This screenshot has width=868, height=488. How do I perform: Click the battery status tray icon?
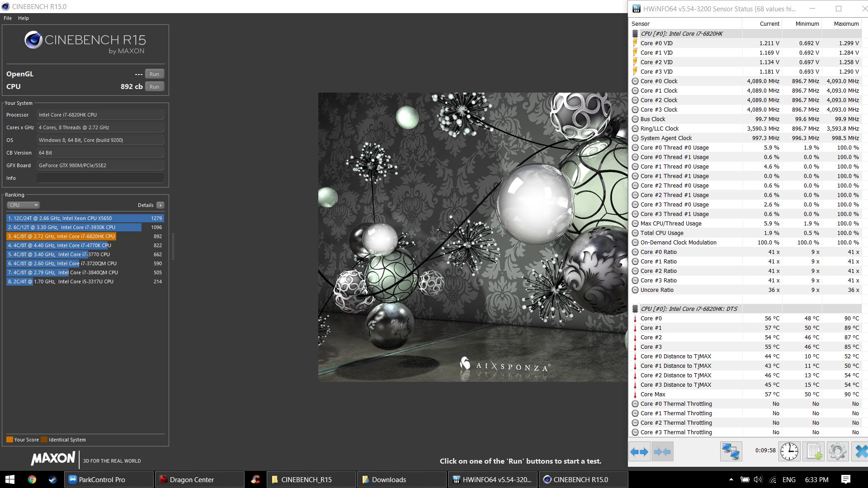click(745, 479)
